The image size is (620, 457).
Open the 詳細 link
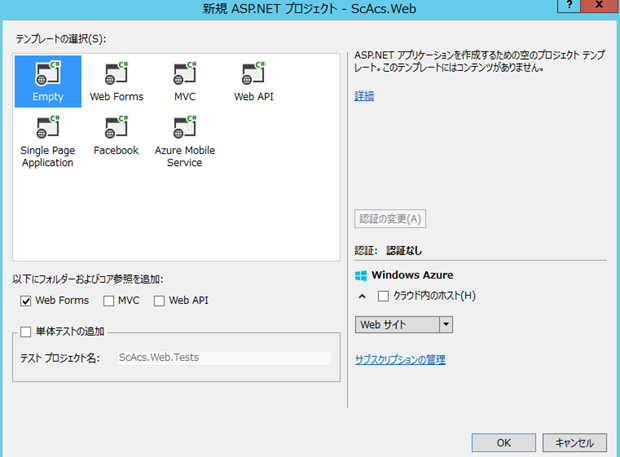(364, 96)
